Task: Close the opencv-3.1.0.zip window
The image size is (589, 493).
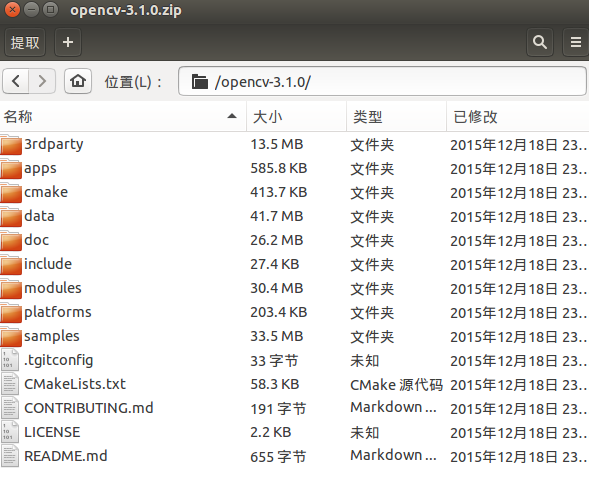Action: click(x=12, y=9)
